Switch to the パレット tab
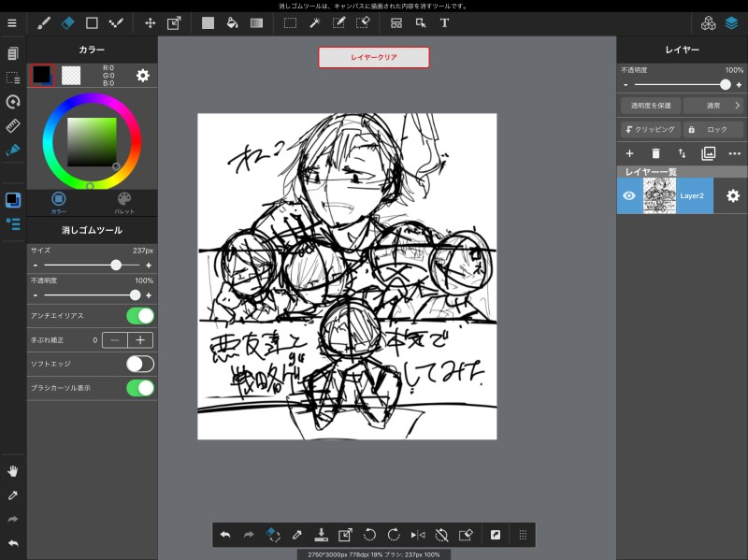This screenshot has height=560, width=748. click(x=124, y=202)
